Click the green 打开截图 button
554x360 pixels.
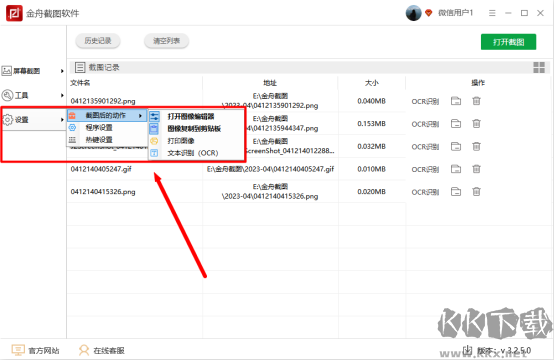coord(508,42)
